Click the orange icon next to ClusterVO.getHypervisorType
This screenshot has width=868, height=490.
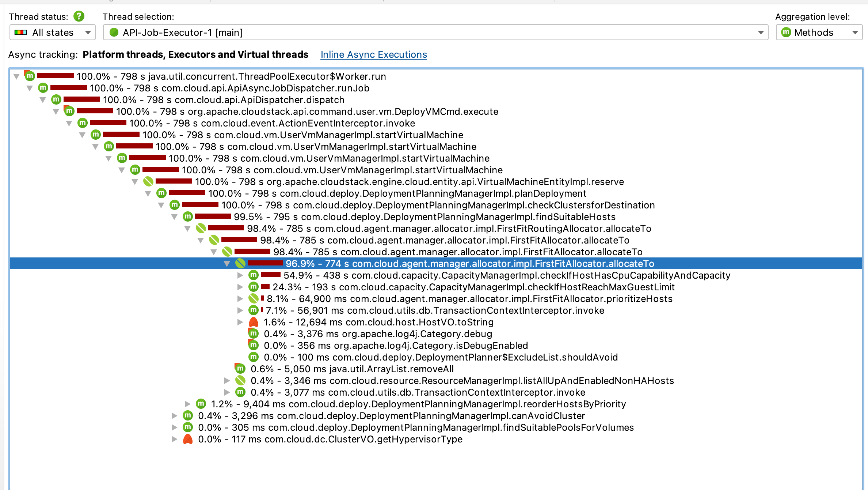click(187, 439)
